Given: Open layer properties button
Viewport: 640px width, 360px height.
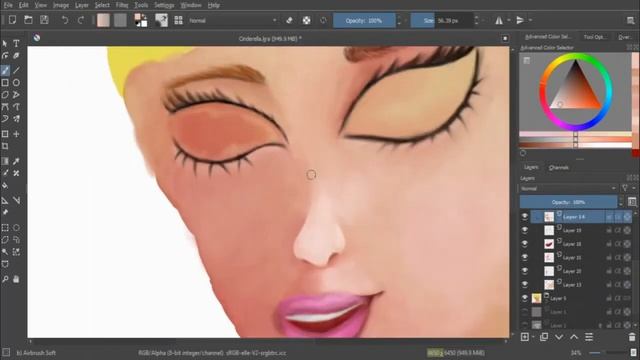Looking at the screenshot, I should pyautogui.click(x=589, y=337).
